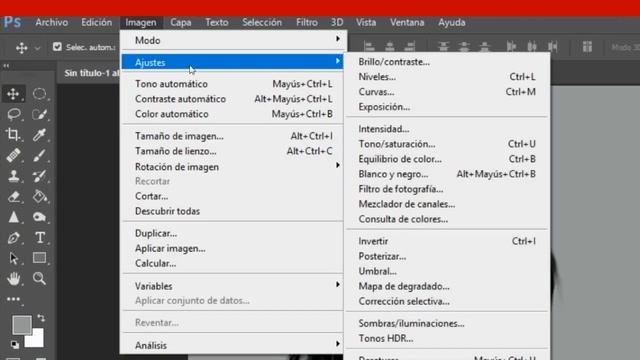The image size is (640, 360).
Task: Reset default foreground and background colors
Action: tap(15, 345)
